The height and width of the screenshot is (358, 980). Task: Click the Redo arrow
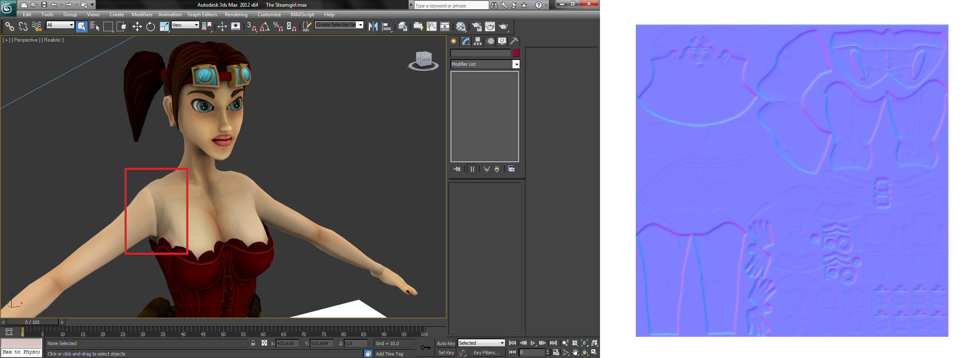point(69,5)
